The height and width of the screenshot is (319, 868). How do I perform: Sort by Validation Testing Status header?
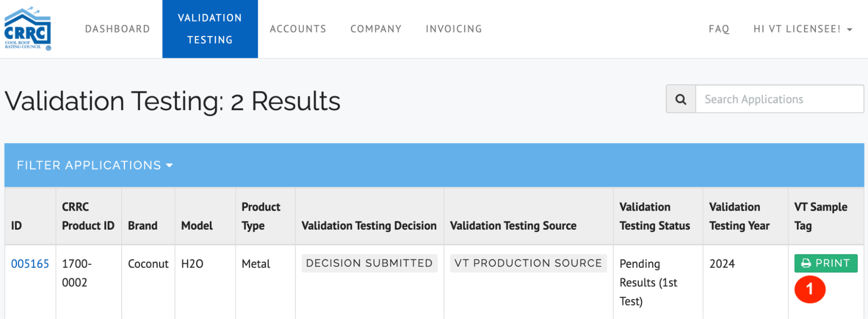click(654, 216)
